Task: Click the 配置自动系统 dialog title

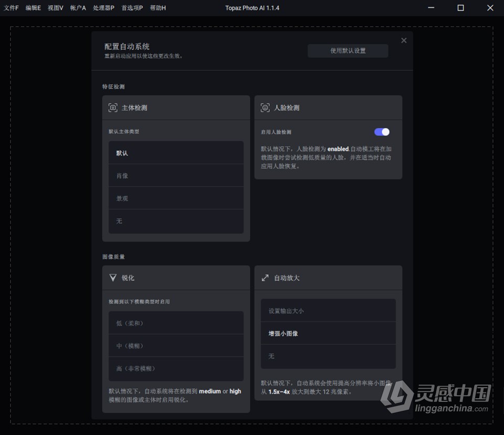Action: click(127, 47)
